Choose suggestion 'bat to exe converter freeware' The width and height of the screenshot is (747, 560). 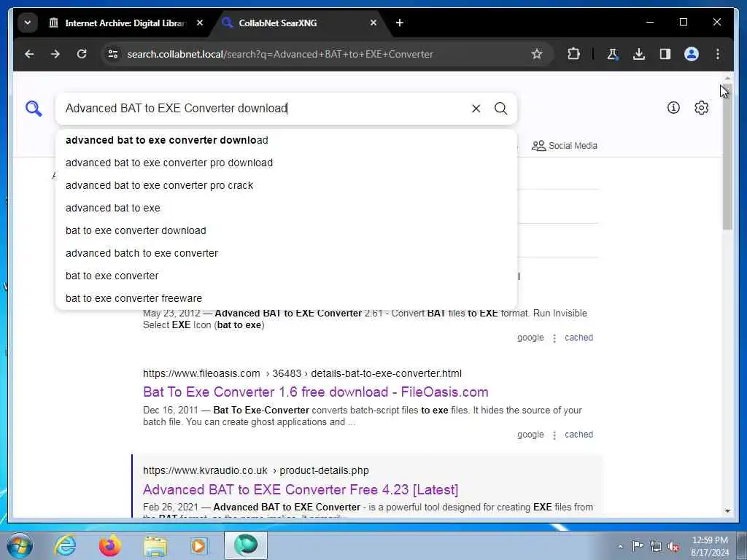tap(286, 298)
